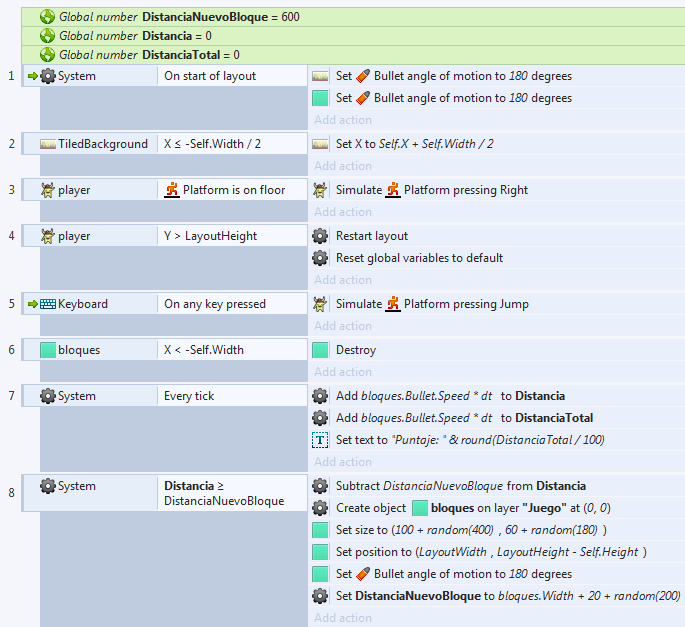
Task: Select 'Platform is on floor' condition text
Action: click(x=234, y=190)
